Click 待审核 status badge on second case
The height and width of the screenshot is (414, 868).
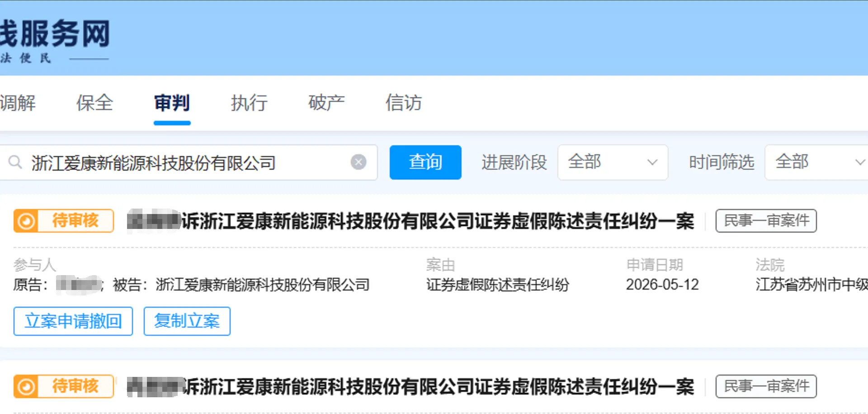click(x=64, y=386)
